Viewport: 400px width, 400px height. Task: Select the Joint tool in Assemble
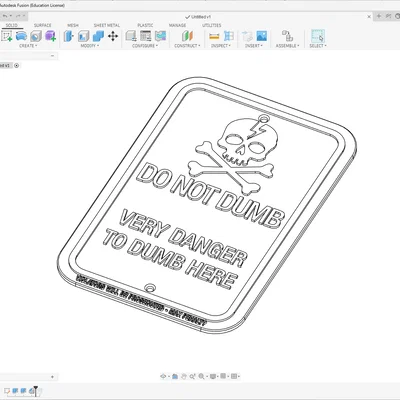(287, 36)
